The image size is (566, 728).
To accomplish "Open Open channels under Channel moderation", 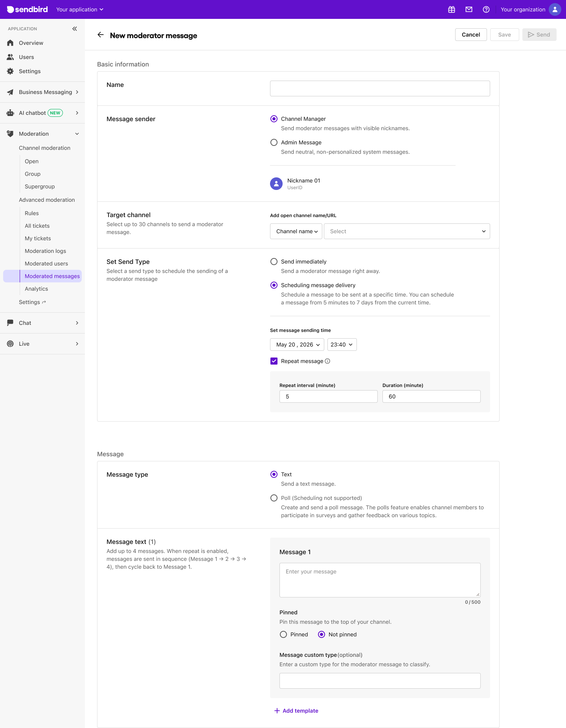I will point(31,161).
